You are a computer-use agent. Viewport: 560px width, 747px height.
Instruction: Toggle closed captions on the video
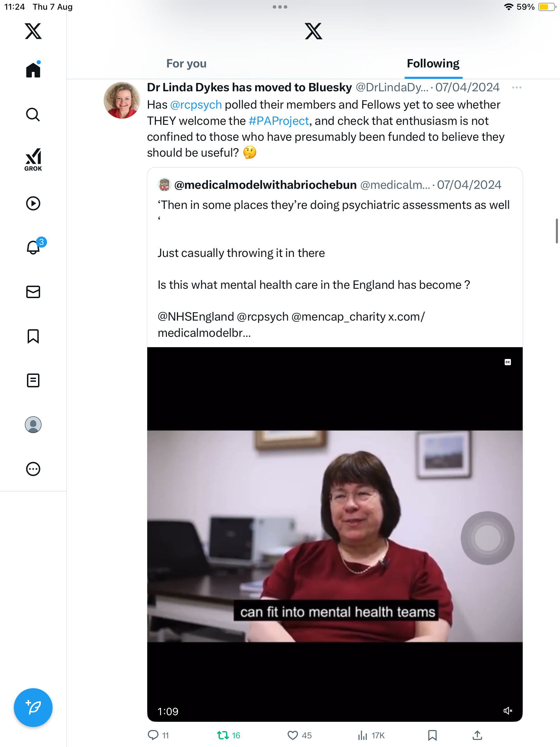(507, 362)
